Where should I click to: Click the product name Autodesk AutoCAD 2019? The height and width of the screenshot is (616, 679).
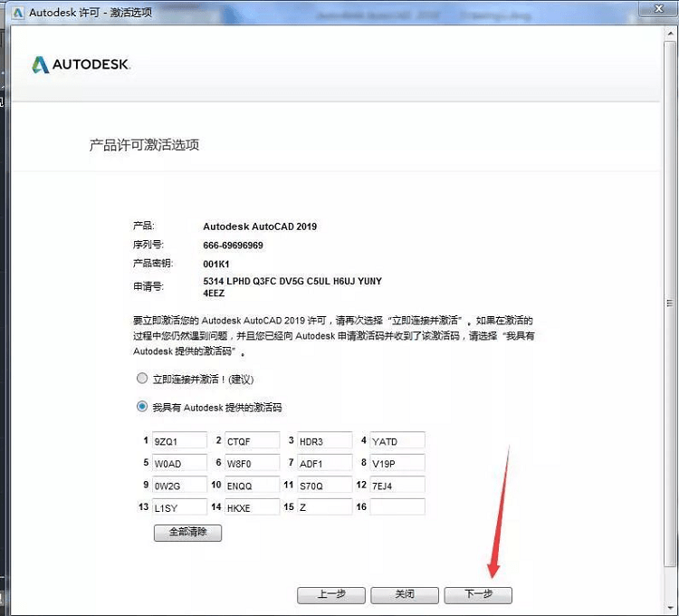click(260, 226)
